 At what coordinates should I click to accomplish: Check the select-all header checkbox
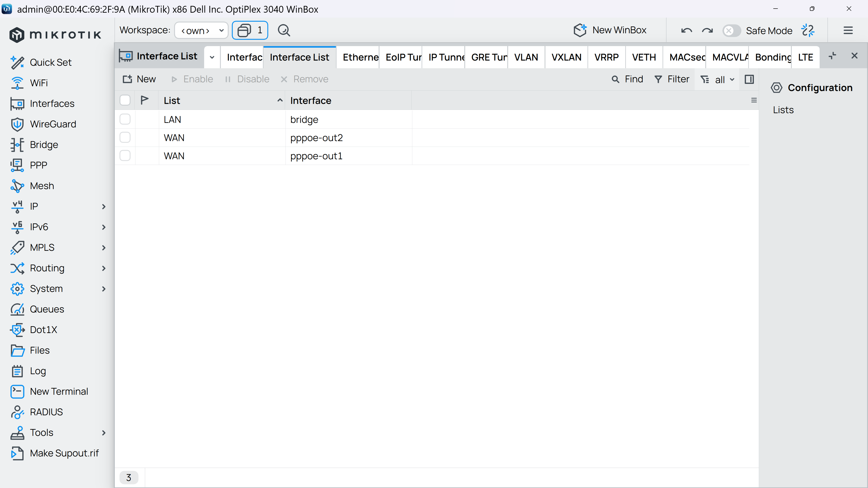125,100
